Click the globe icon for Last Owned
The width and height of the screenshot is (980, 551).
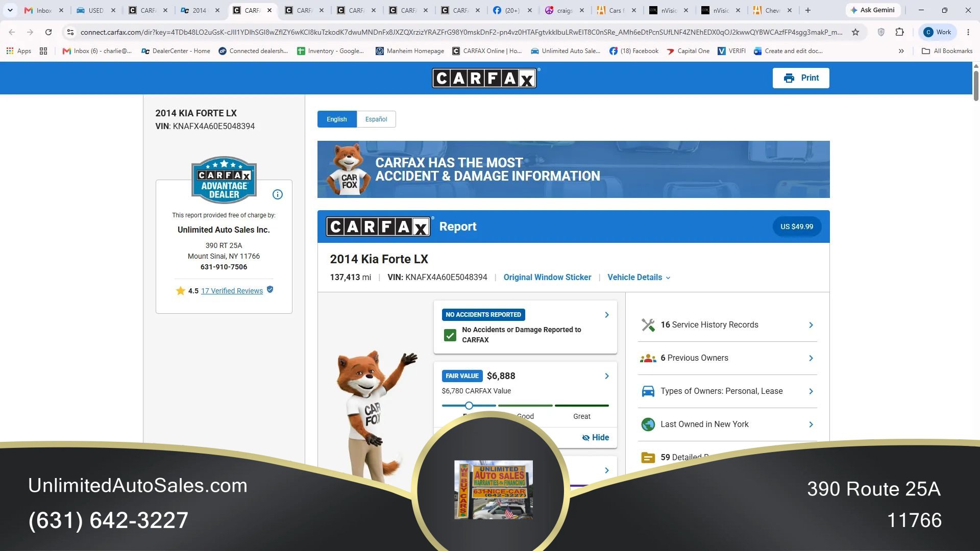(x=648, y=424)
